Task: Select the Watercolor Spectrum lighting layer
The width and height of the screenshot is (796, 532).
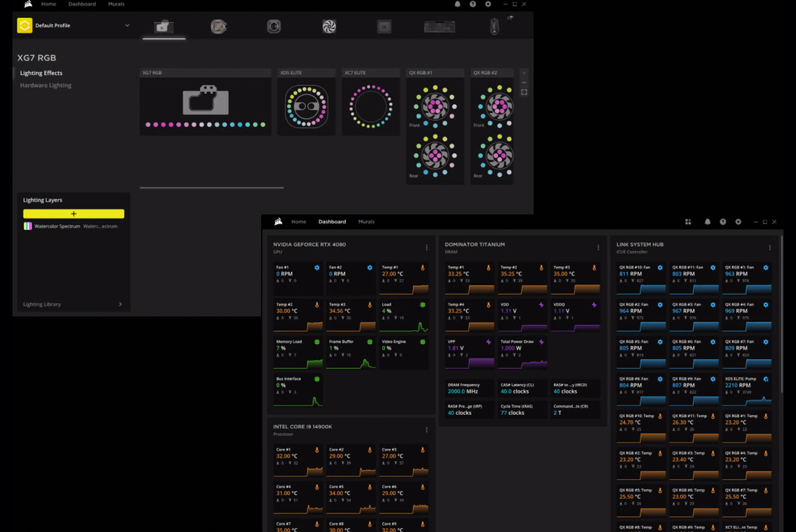Action: [x=57, y=226]
